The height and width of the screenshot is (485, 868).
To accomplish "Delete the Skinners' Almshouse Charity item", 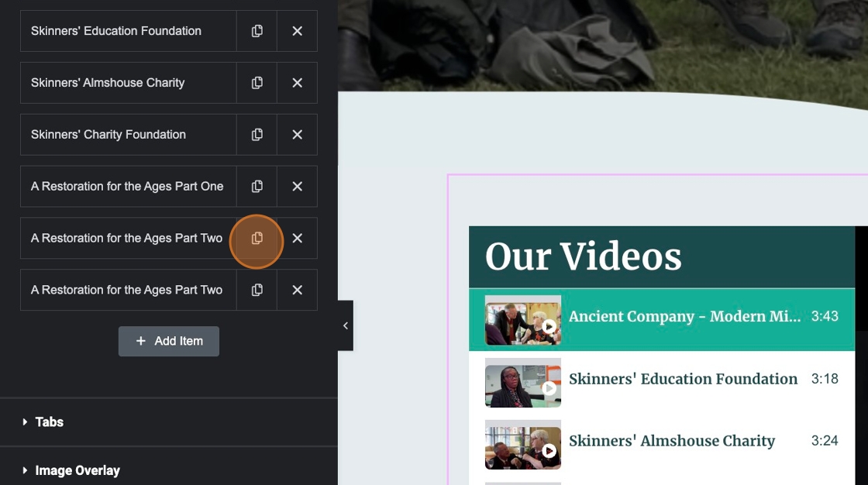I will click(298, 83).
